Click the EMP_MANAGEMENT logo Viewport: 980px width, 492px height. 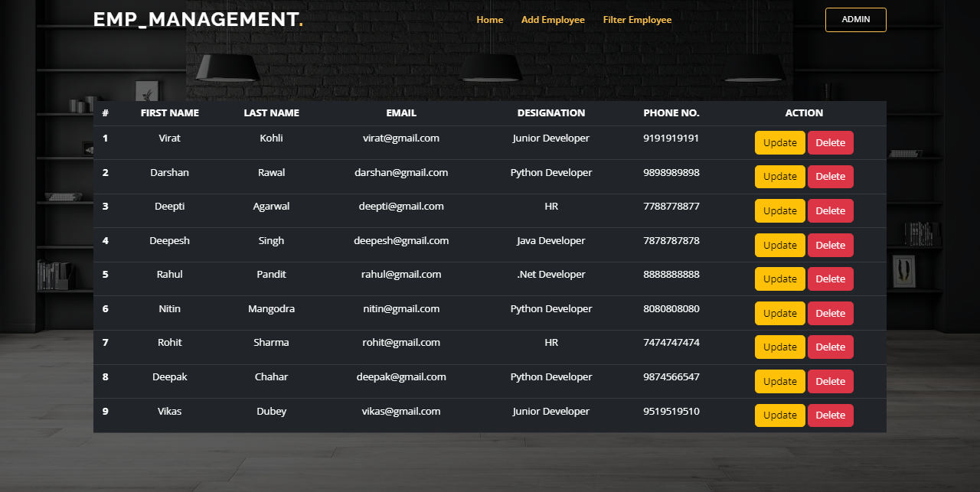(198, 19)
